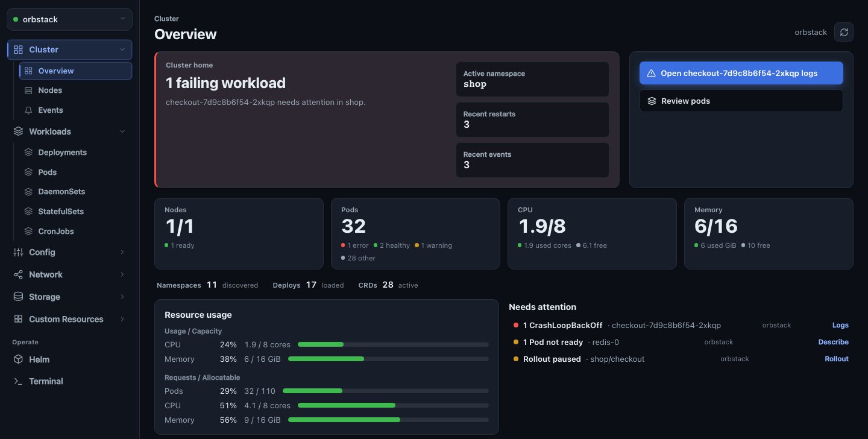Click the Config sliders icon
868x439 pixels.
tap(18, 252)
